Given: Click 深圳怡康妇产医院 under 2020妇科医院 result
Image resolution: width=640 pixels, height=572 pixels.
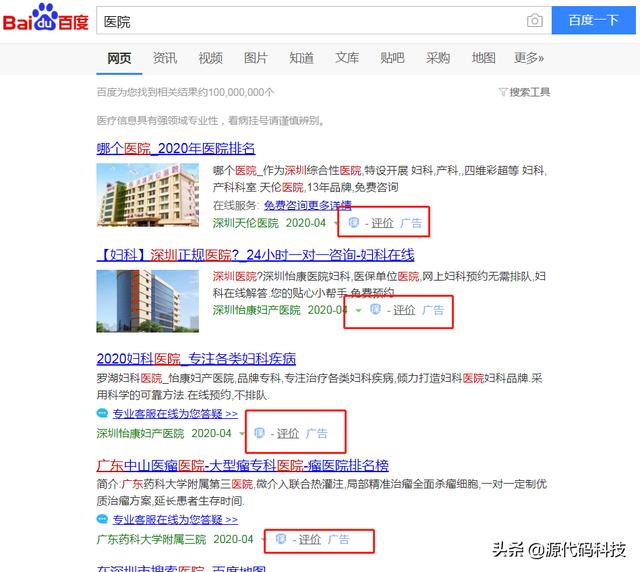Looking at the screenshot, I should (140, 433).
